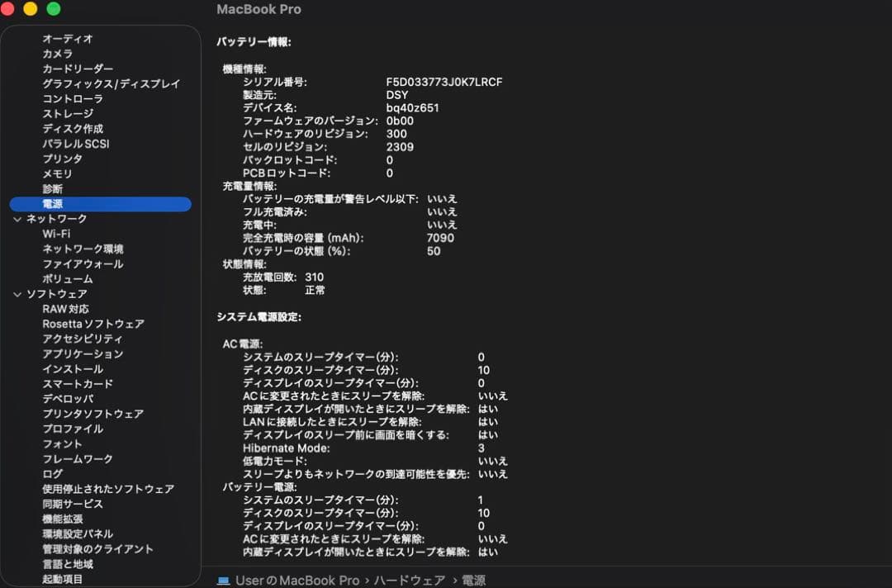Screen dimensions: 892x588
Task: Click the システム電源設定 heading
Action: [x=259, y=317]
